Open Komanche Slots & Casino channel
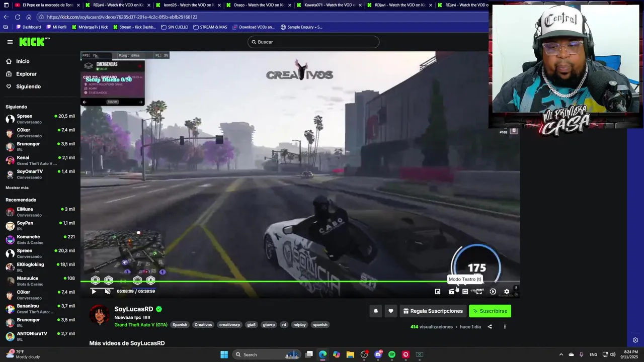 click(x=40, y=239)
